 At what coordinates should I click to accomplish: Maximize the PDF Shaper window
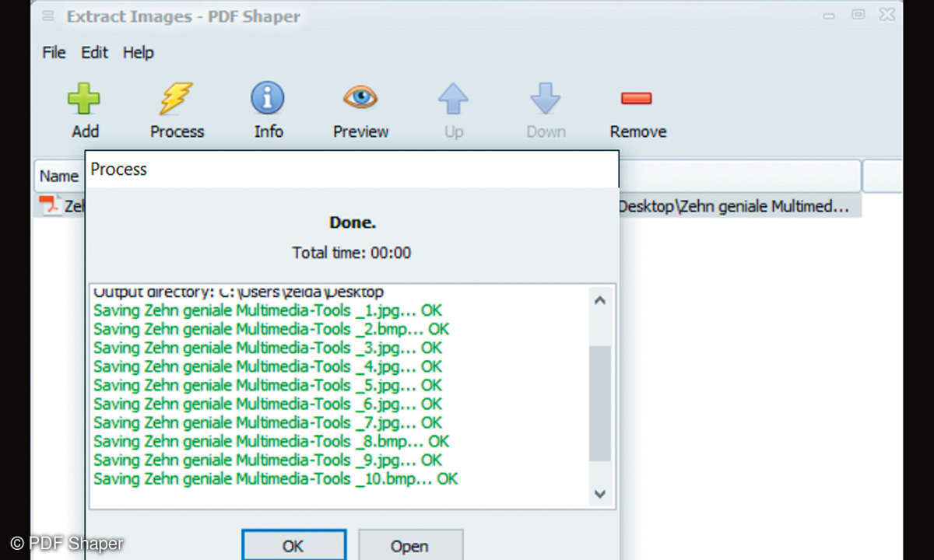pos(859,14)
